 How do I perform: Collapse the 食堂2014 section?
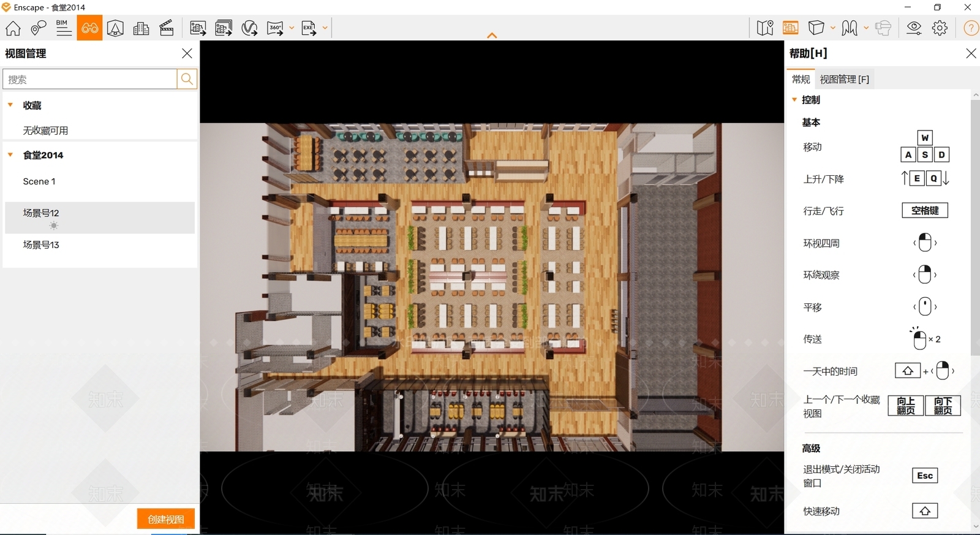10,154
